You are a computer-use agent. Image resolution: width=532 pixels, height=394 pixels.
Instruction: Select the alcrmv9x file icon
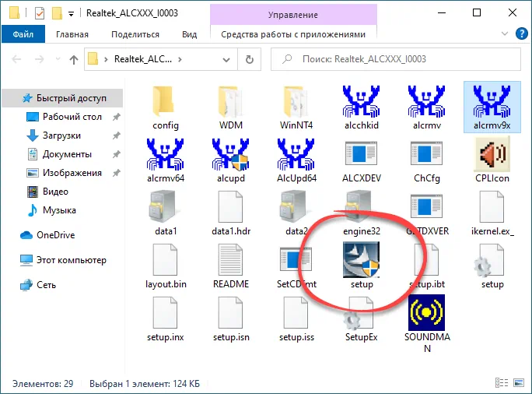(x=492, y=107)
